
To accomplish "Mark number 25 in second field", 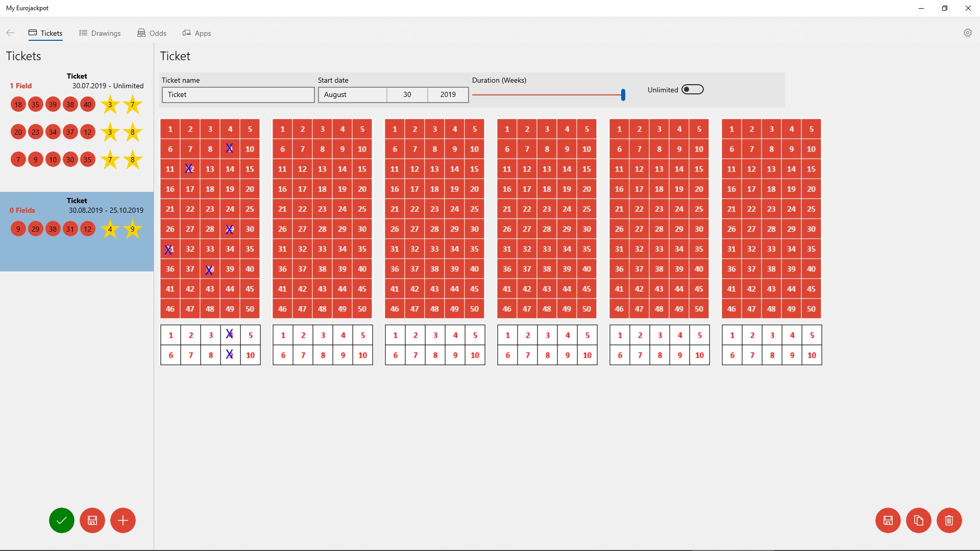I will (x=362, y=209).
